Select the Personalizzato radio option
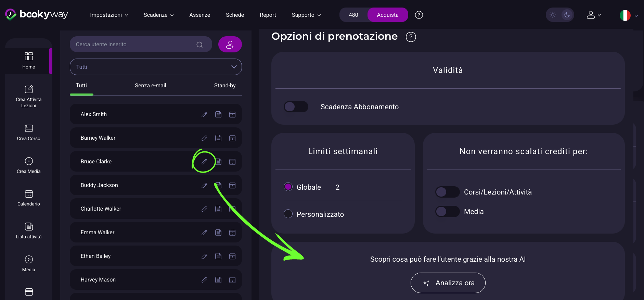The height and width of the screenshot is (300, 644). click(x=288, y=214)
